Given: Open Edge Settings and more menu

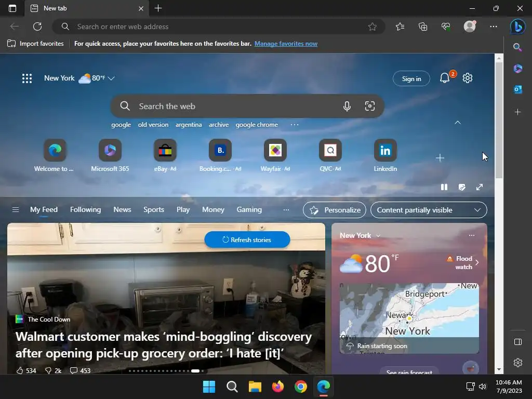Looking at the screenshot, I should pos(494,26).
